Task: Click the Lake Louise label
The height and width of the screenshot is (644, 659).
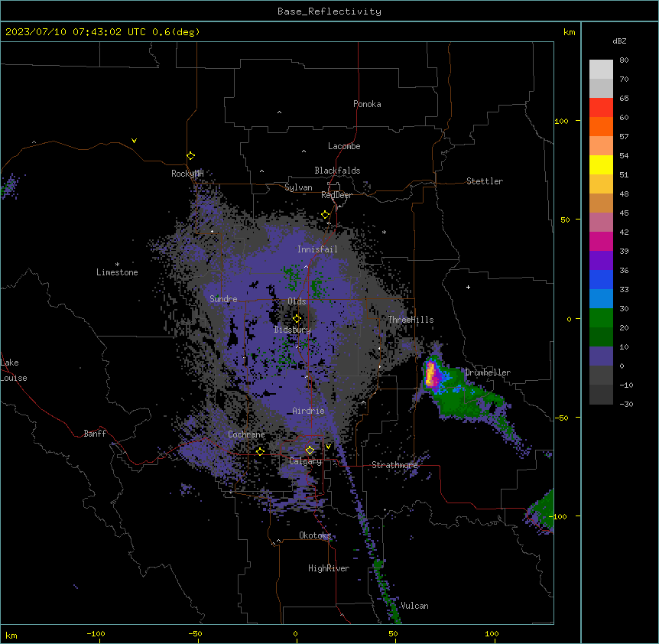Action: click(x=14, y=370)
